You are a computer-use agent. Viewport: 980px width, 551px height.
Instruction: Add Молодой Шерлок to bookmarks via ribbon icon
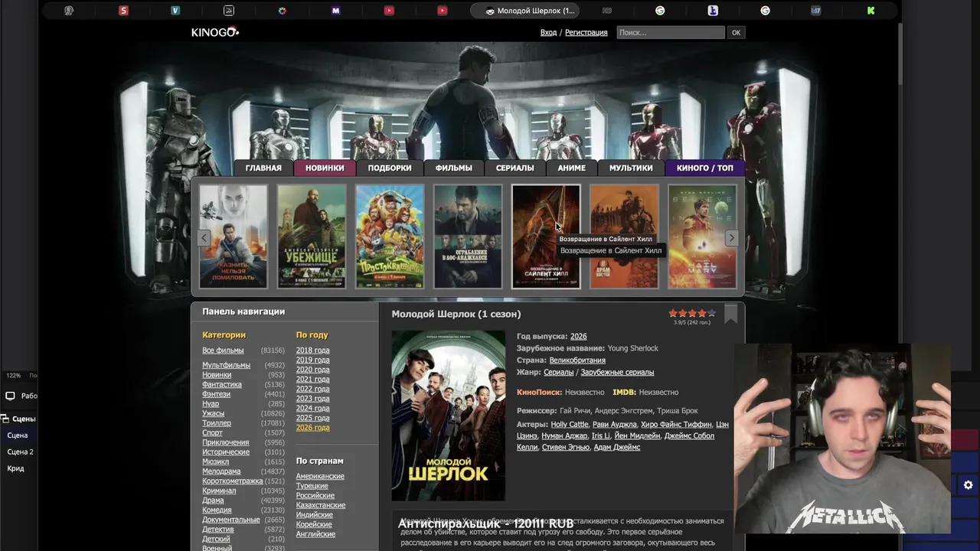tap(730, 314)
